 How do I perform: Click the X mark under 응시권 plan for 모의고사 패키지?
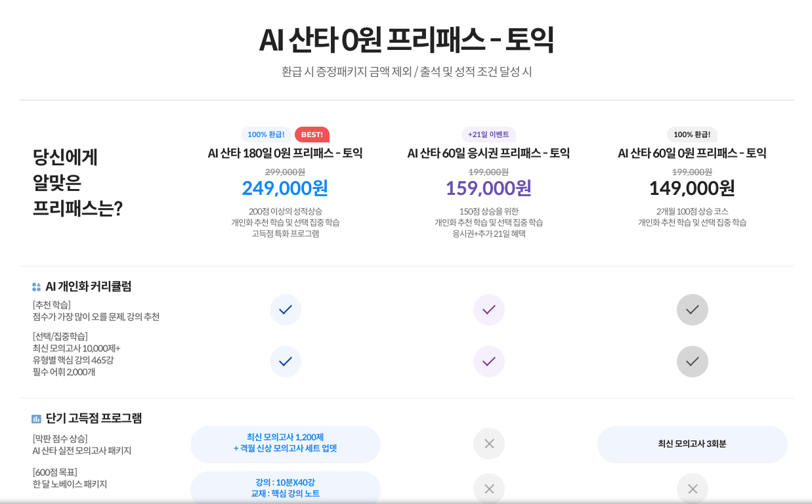[x=488, y=444]
